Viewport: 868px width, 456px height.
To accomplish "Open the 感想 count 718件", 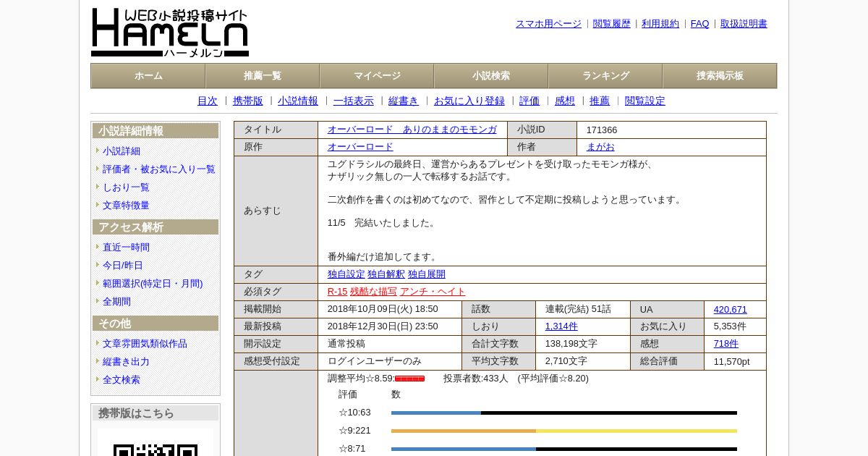I will click(726, 344).
